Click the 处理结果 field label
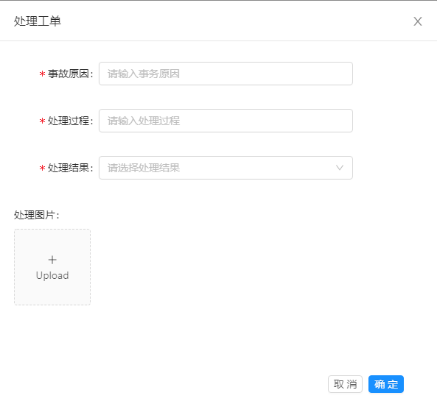The height and width of the screenshot is (401, 437). [70, 168]
